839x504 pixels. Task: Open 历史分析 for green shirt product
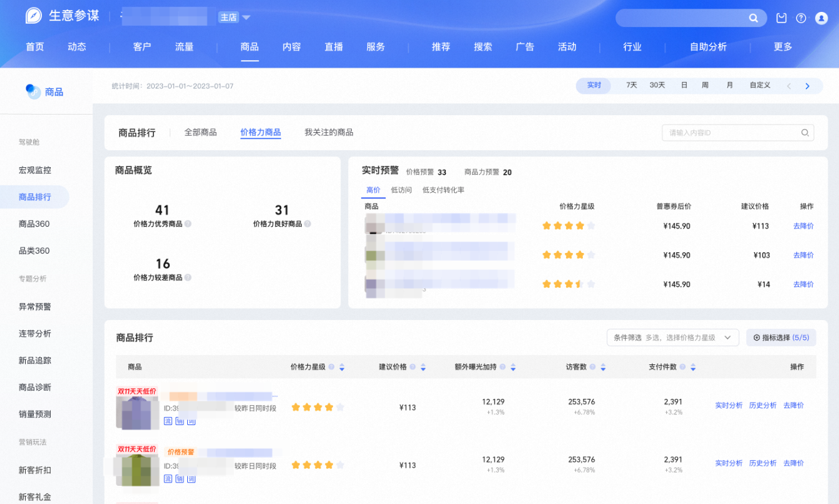pyautogui.click(x=763, y=463)
